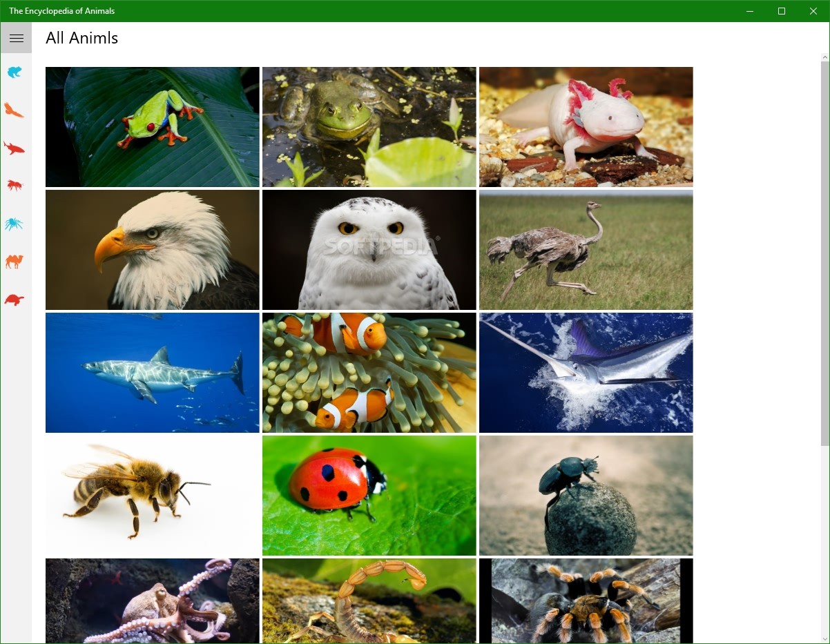Open the hamburger navigation menu

click(x=16, y=38)
